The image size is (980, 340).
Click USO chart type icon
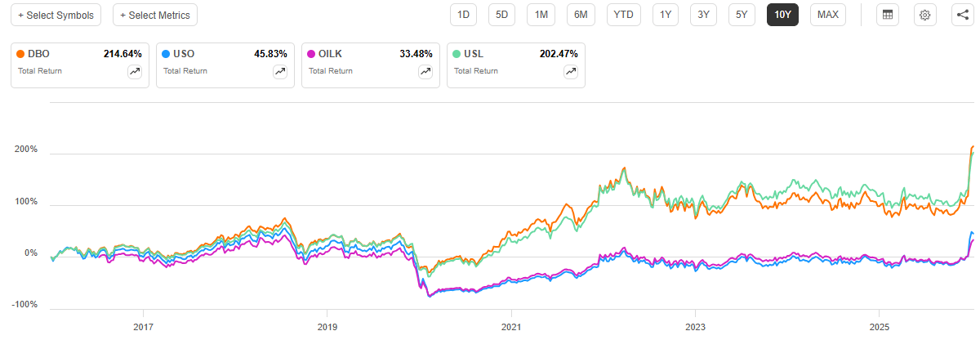279,72
